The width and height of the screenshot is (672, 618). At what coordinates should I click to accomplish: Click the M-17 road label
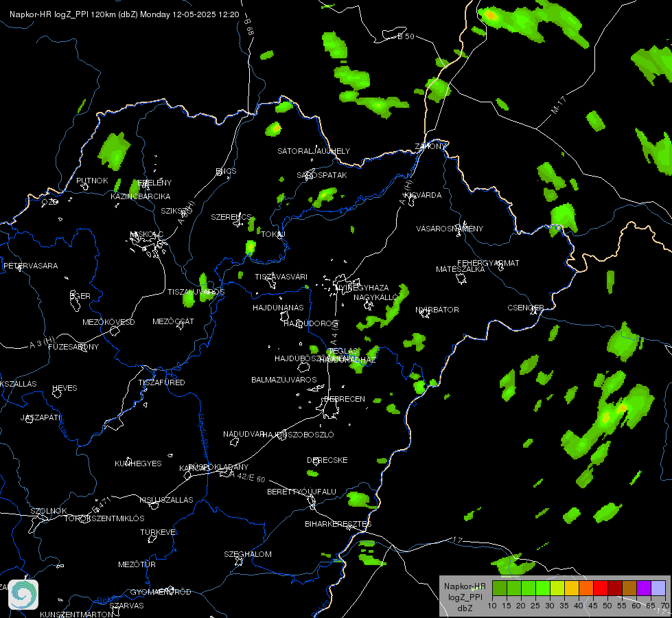(558, 105)
